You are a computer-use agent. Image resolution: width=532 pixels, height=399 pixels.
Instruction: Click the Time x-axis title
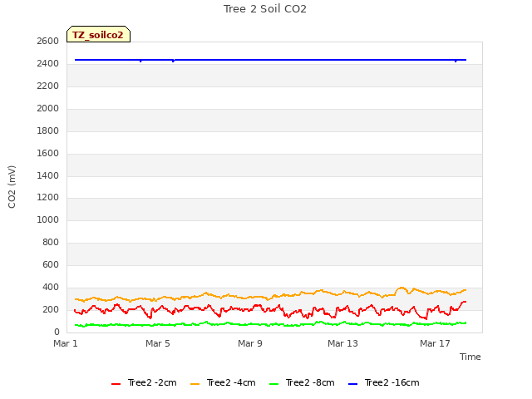470,357
